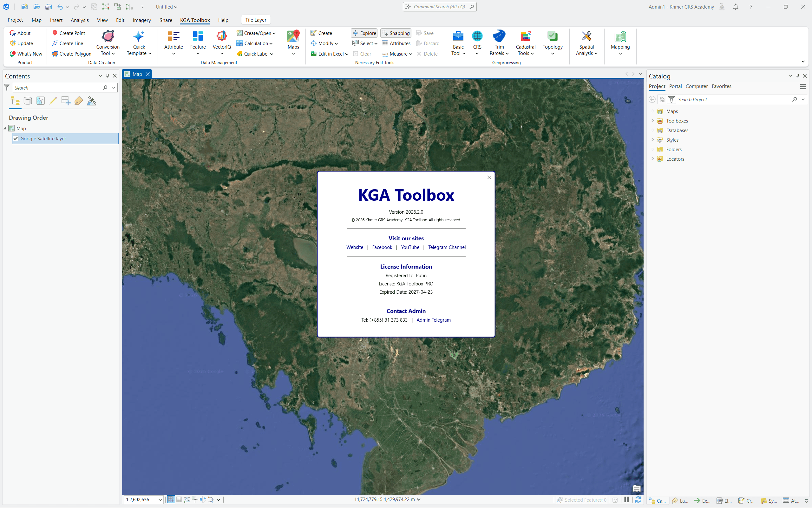The height and width of the screenshot is (508, 812).
Task: Open the Facebook link in dialog
Action: click(x=382, y=247)
